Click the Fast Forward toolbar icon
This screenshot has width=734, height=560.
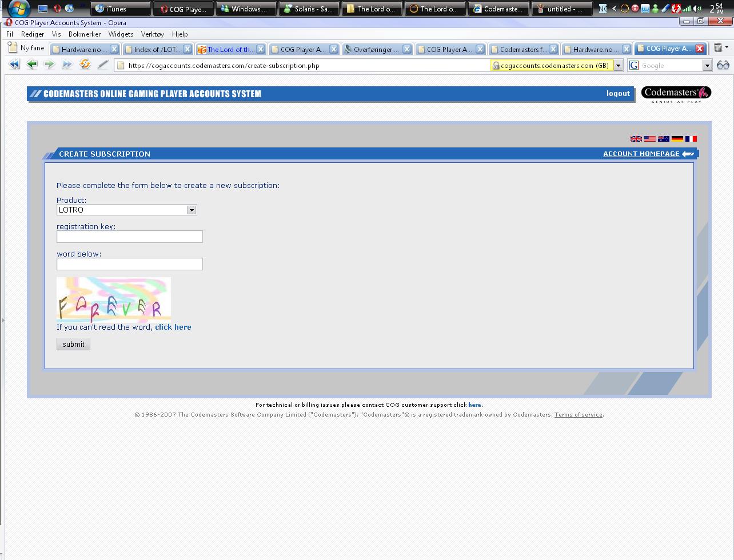67,65
